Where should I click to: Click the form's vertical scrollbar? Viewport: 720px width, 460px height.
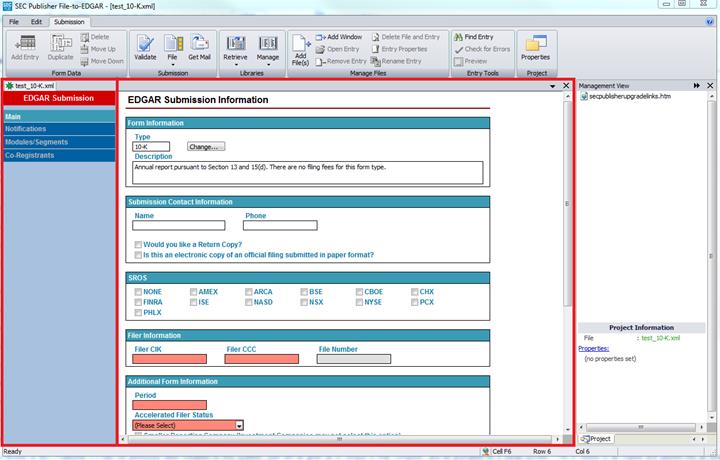[568, 204]
